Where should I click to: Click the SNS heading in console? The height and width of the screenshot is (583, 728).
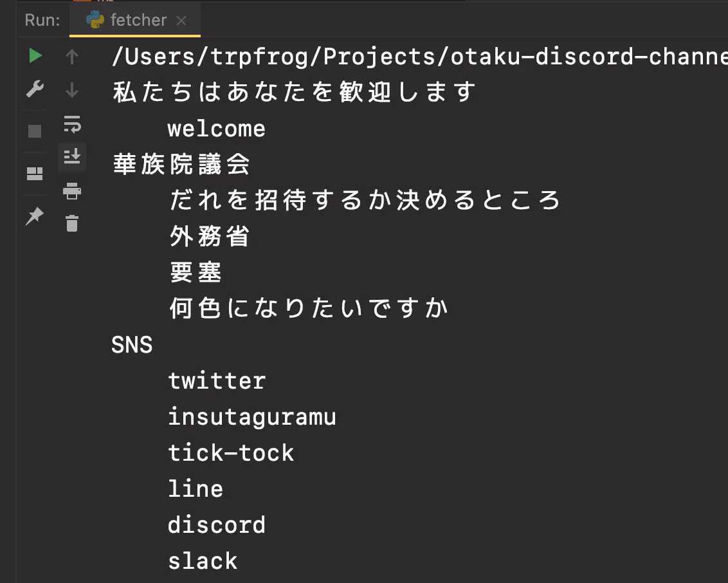click(x=131, y=344)
